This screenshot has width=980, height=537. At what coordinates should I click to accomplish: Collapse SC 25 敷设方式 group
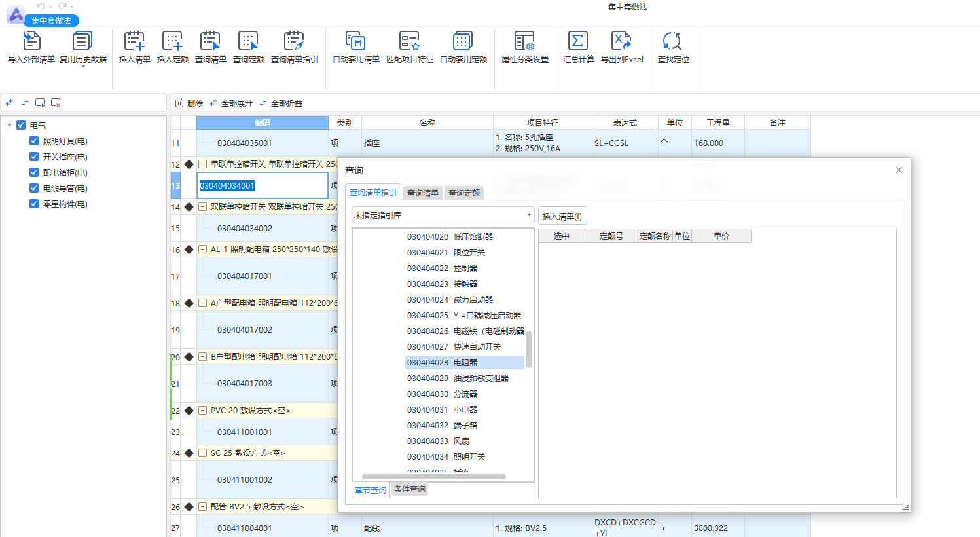(203, 453)
